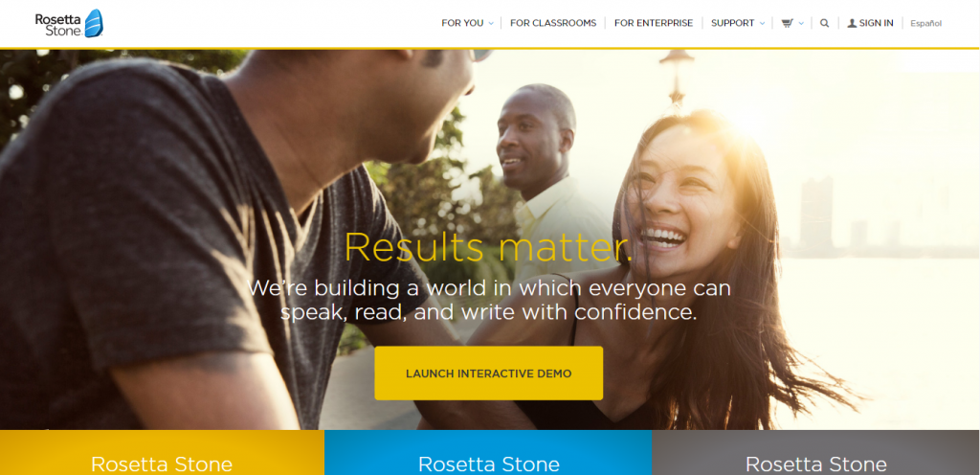Launch the interactive demo
This screenshot has width=980, height=475.
[x=489, y=373]
